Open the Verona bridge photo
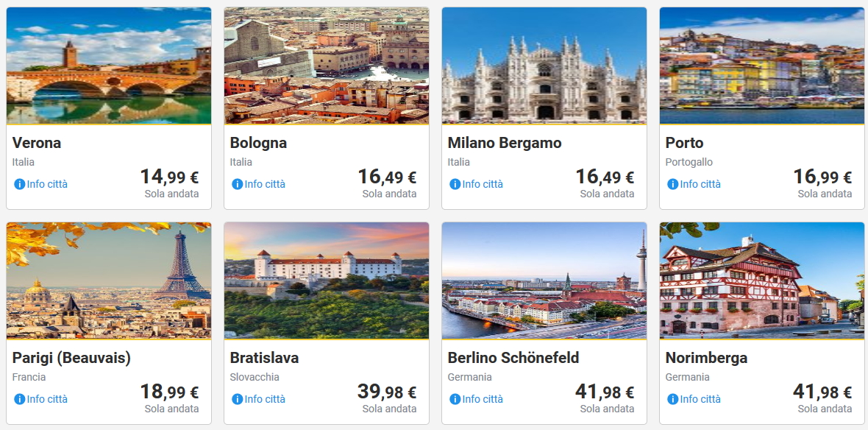 (x=109, y=66)
